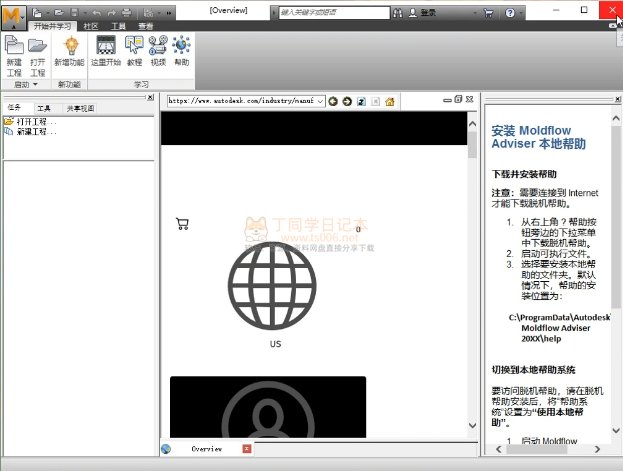Select the 共享视图 panel tab
This screenshot has width=623, height=471.
(80, 107)
